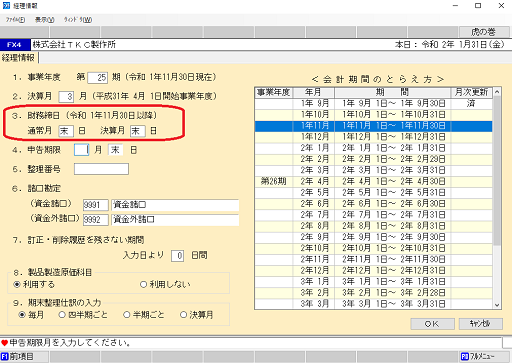Open フルメニュー via the F10 button
This screenshot has width=512, height=363.
pos(483,357)
